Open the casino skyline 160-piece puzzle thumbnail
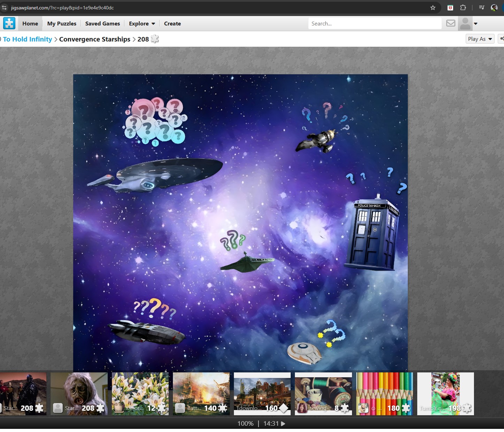The image size is (504, 432). pyautogui.click(x=262, y=394)
